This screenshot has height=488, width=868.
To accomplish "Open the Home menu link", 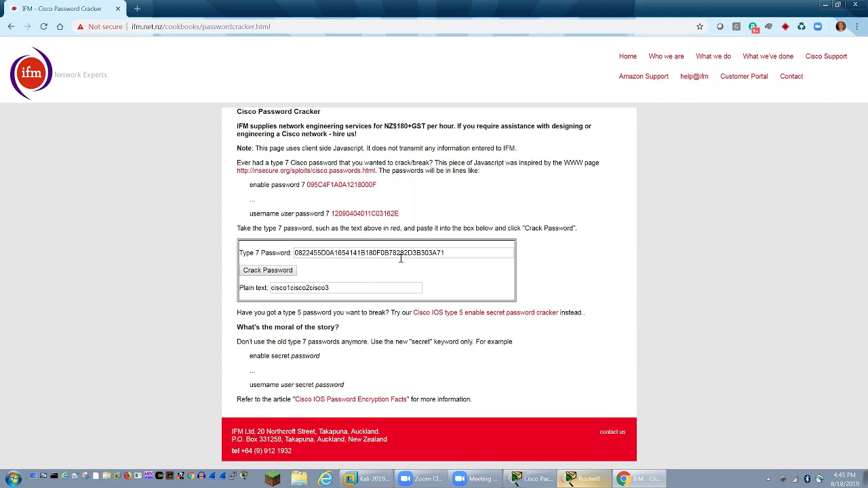I will point(627,56).
